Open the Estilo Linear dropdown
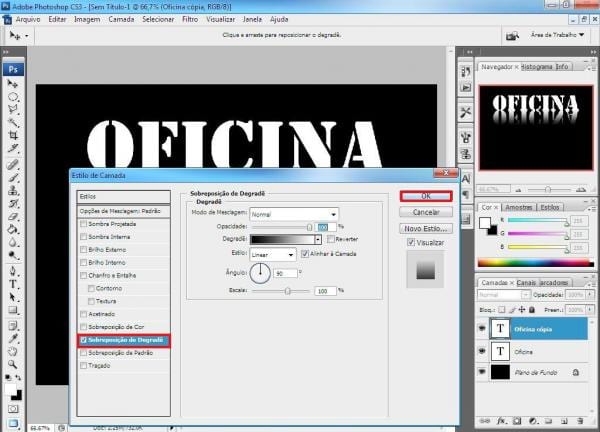 tap(273, 254)
